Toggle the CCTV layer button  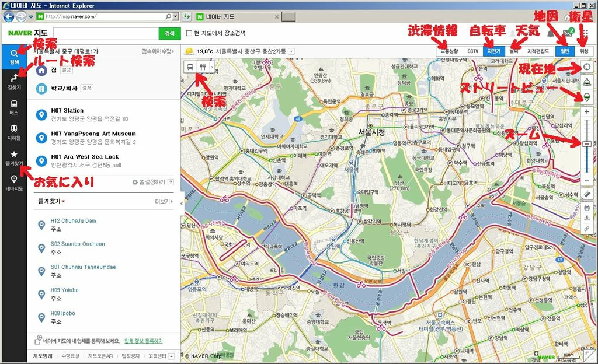click(x=472, y=51)
